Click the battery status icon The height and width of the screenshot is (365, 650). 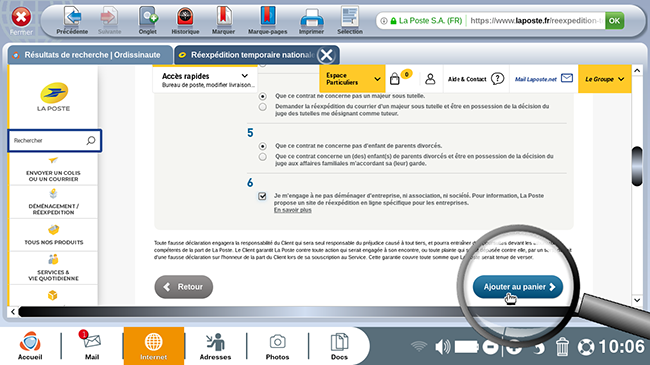[466, 347]
